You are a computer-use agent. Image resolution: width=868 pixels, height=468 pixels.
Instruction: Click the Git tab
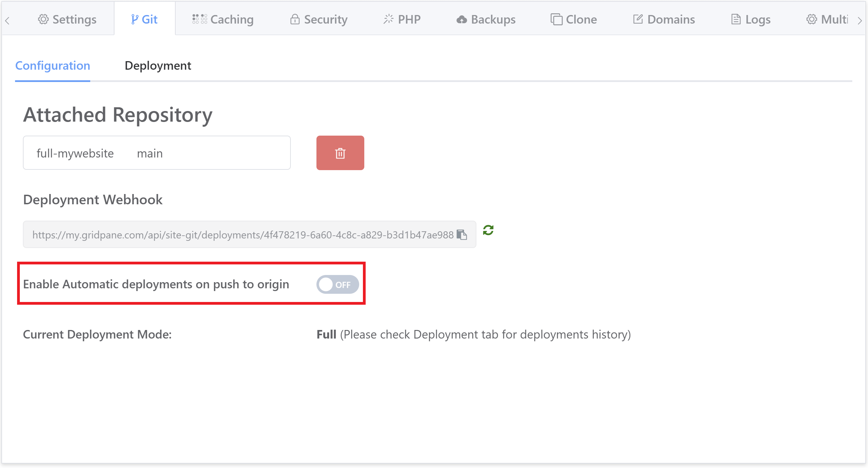144,19
